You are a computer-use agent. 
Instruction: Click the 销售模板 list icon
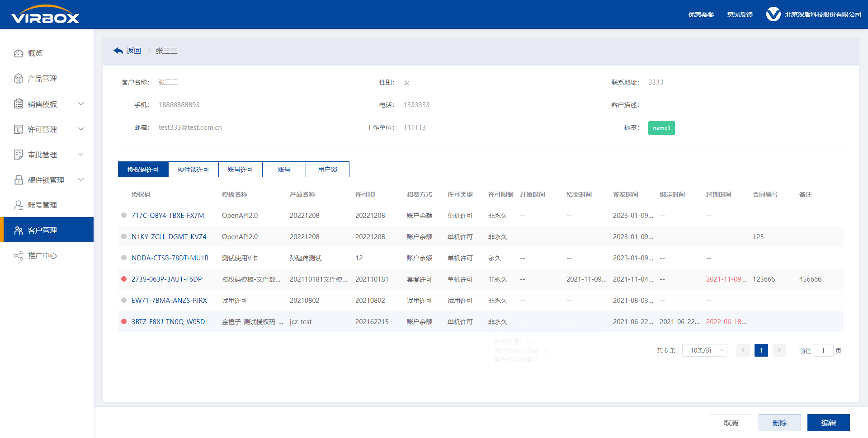tap(19, 104)
